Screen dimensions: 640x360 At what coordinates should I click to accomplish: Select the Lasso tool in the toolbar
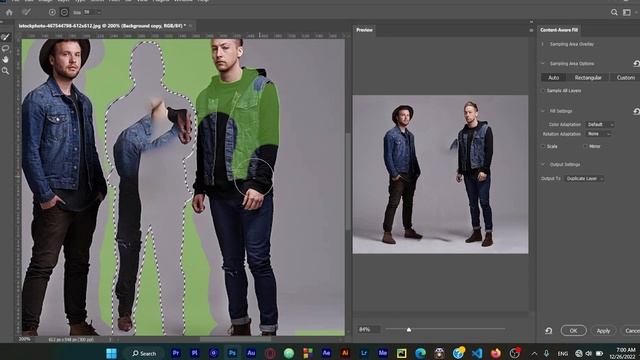pos(5,49)
